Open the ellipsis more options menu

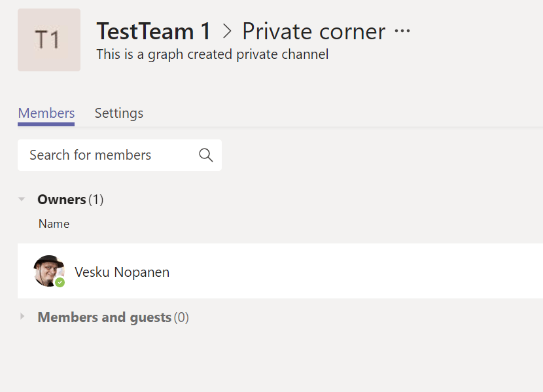click(402, 31)
